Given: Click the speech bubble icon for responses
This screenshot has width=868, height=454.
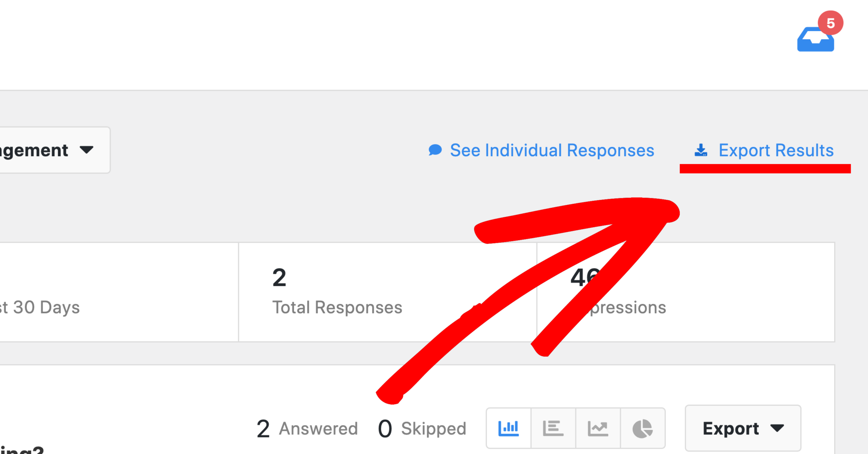Looking at the screenshot, I should [435, 150].
